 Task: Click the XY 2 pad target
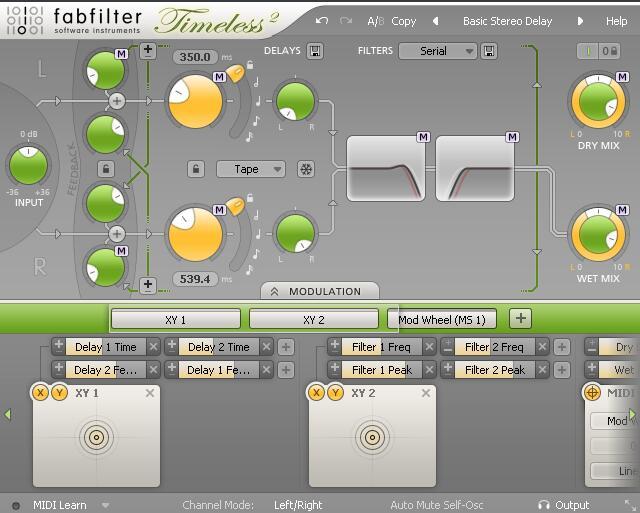[x=372, y=437]
